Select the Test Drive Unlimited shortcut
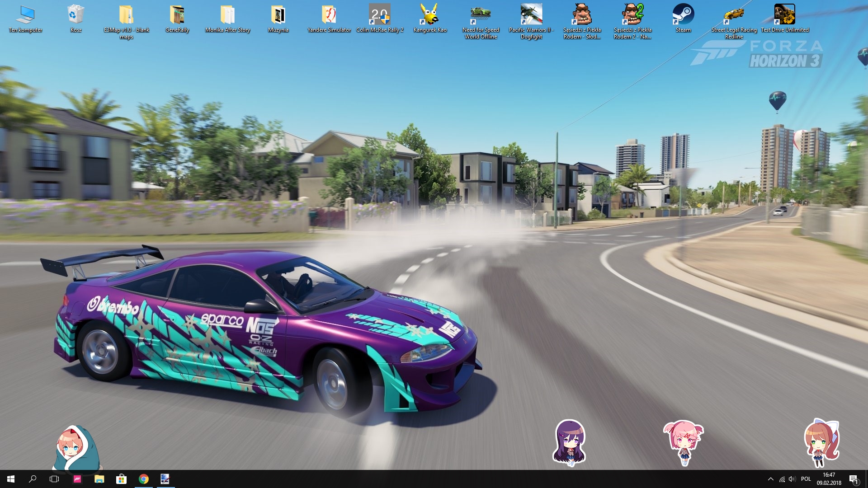This screenshot has width=868, height=488. pyautogui.click(x=785, y=19)
